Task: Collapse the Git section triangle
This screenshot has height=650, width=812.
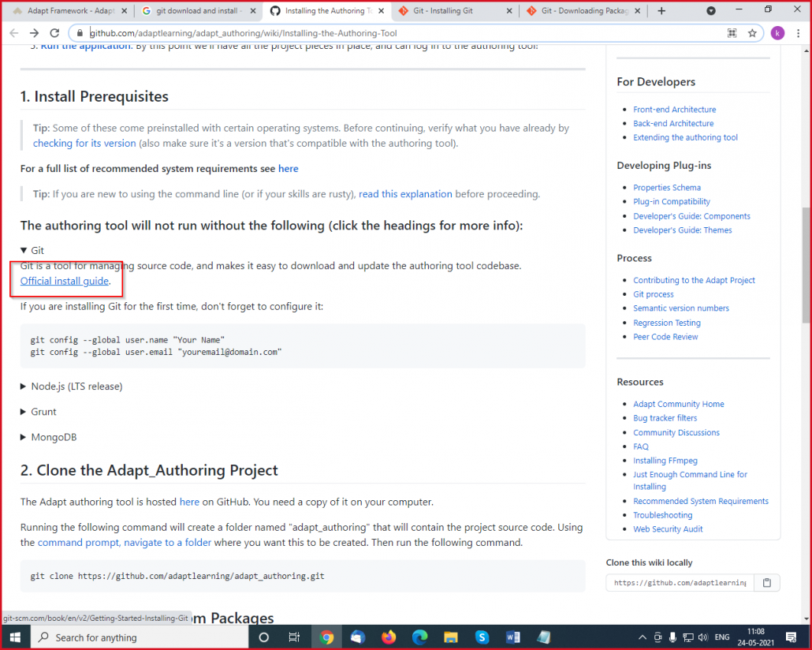Action: click(24, 250)
